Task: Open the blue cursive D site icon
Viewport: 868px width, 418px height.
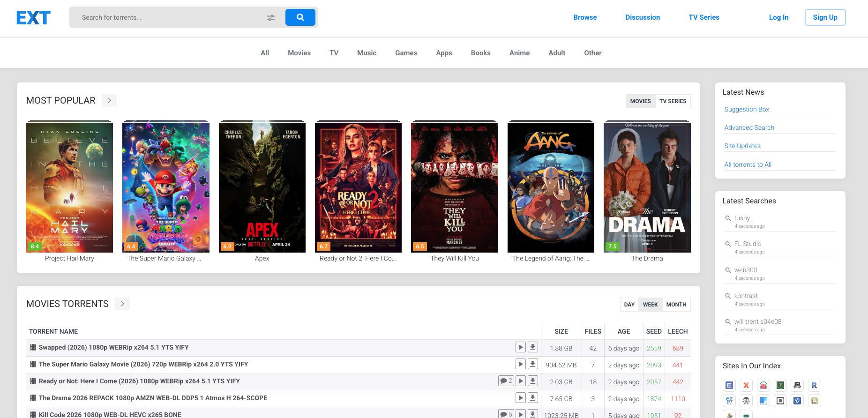Action: coord(797,401)
